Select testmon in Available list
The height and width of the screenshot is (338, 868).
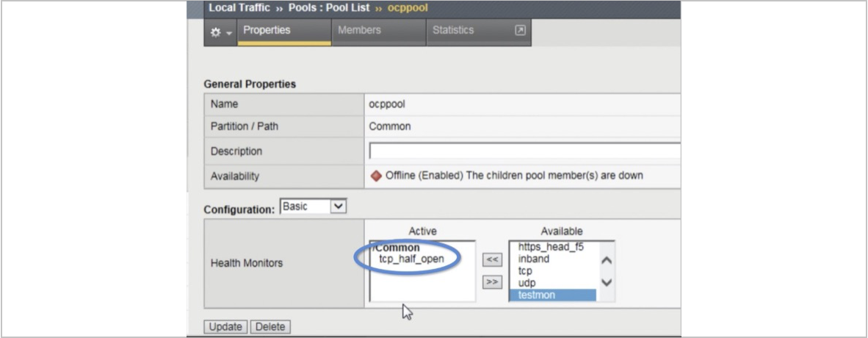[552, 295]
